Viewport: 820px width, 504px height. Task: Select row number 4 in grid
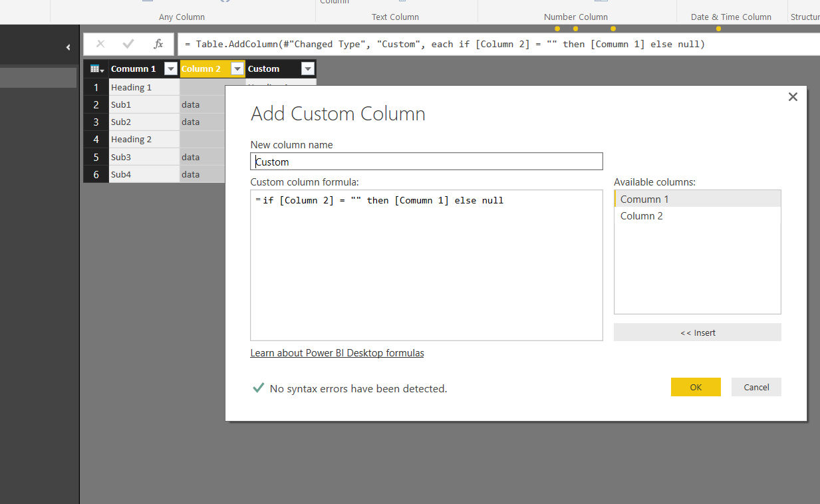coord(96,139)
